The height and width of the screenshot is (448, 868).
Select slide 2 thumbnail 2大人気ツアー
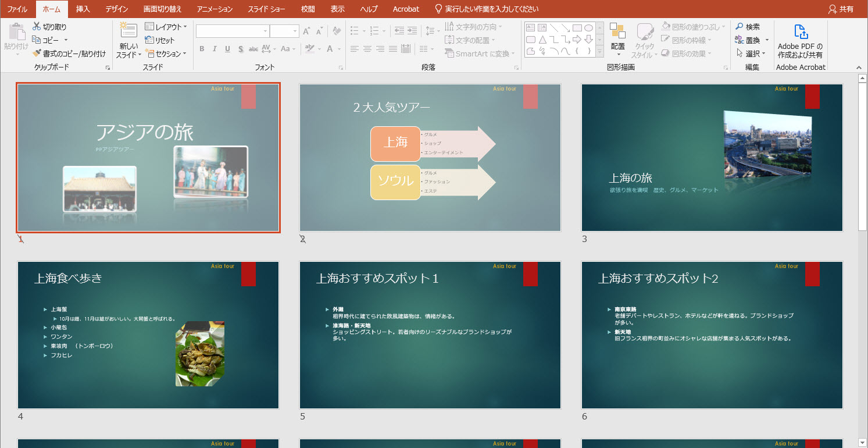click(430, 158)
